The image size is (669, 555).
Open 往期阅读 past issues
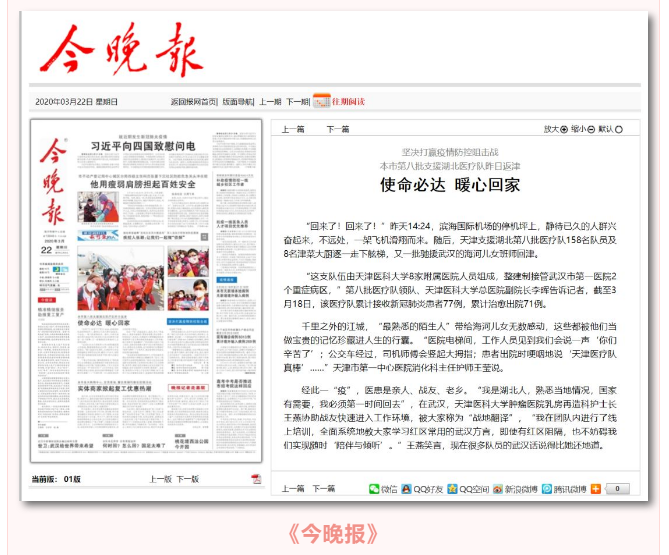[x=349, y=102]
